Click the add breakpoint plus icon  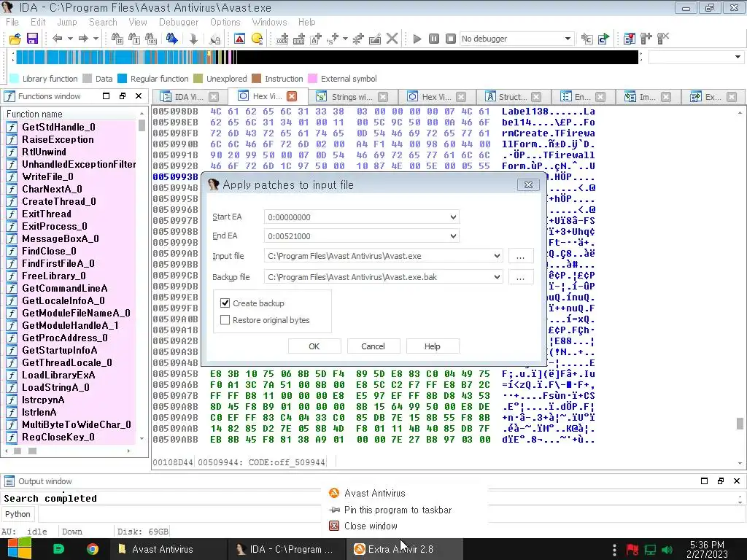click(646, 39)
